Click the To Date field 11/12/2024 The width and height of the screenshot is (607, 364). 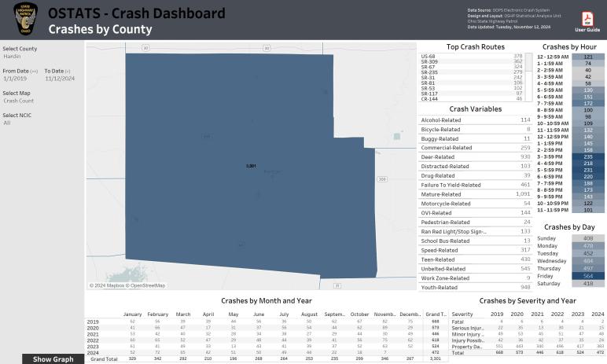[x=58, y=79]
